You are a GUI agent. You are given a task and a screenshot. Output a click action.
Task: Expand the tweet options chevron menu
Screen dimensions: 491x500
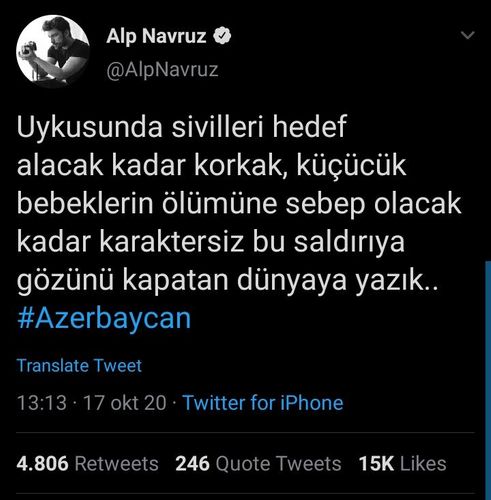click(467, 35)
